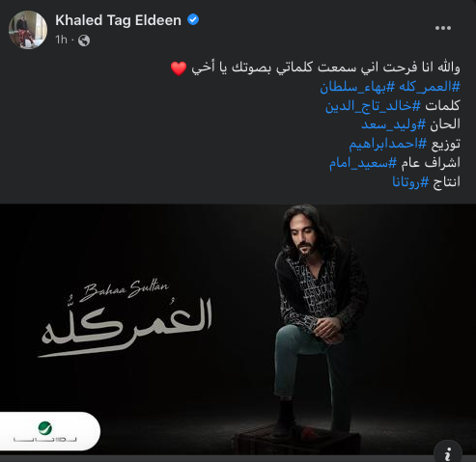Viewport: 476px width, 462px height.
Task: Open the three-dot post options menu
Action: coord(443,28)
